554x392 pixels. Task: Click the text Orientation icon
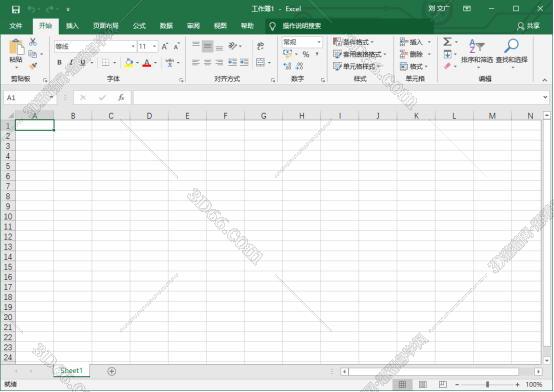pyautogui.click(x=232, y=46)
